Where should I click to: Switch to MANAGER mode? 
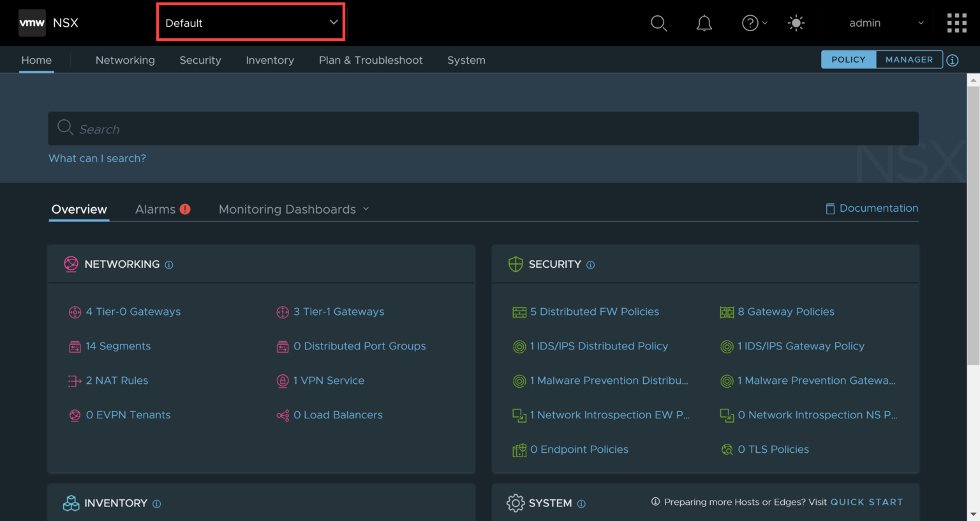(909, 59)
